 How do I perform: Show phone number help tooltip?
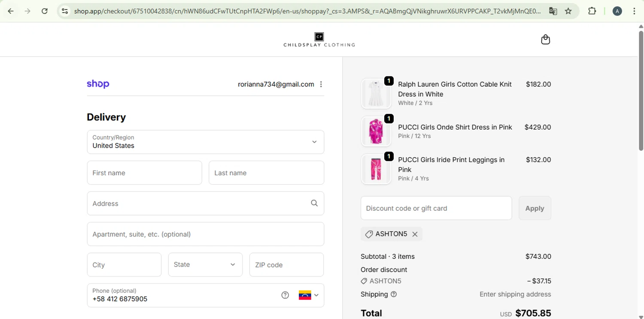point(285,295)
